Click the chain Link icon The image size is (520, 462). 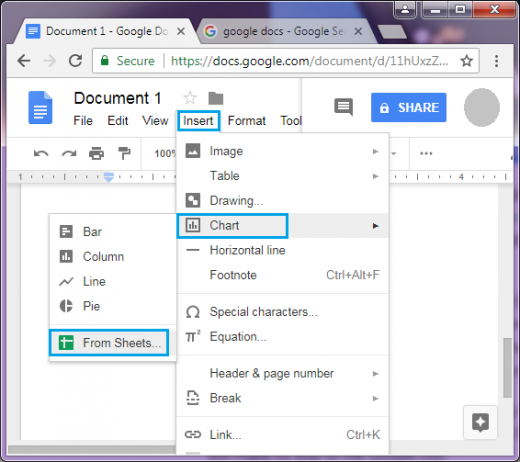click(x=193, y=435)
